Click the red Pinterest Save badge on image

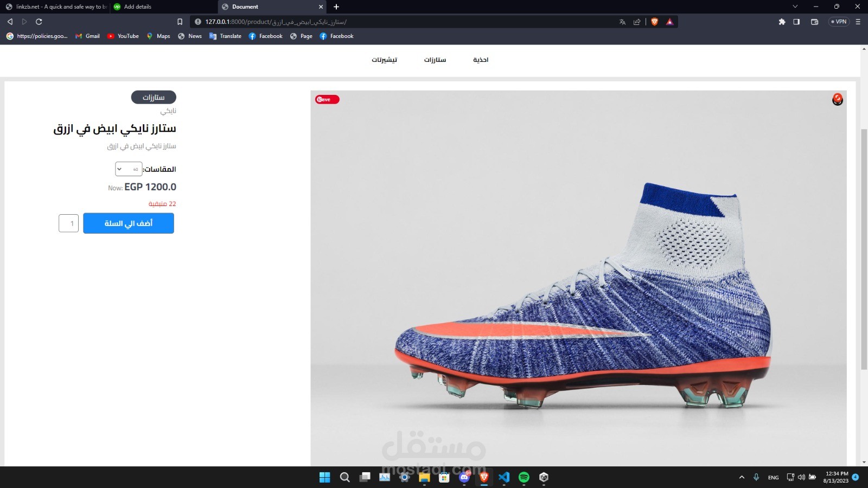coord(327,99)
